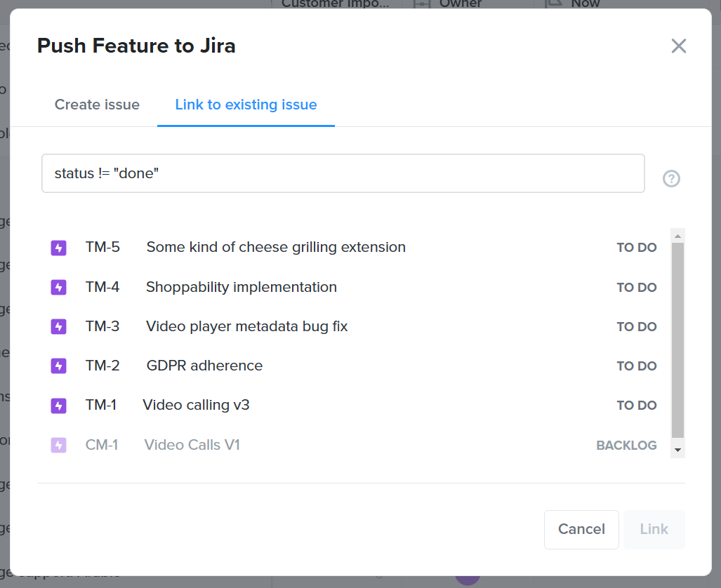This screenshot has width=721, height=588.
Task: Click the lightning icon for TM-2
Action: tap(58, 366)
